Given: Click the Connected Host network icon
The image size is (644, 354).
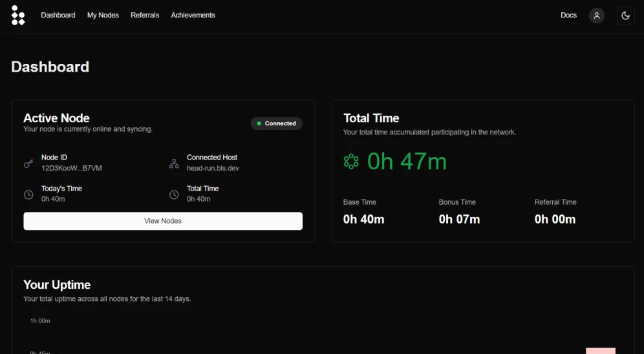Looking at the screenshot, I should click(174, 163).
